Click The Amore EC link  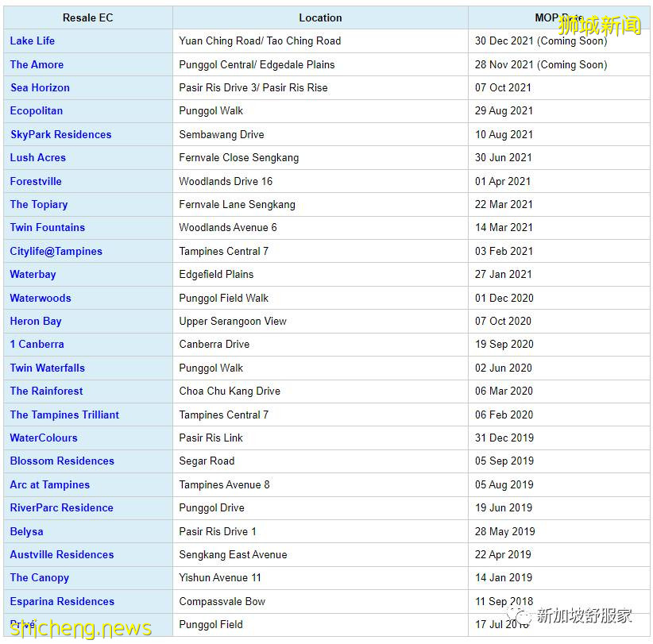[x=37, y=64]
